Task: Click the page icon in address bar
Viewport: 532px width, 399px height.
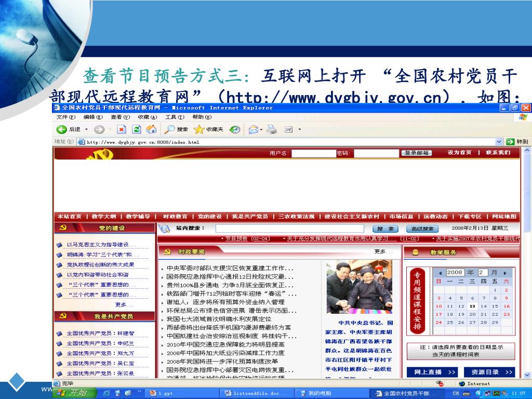Action: click(x=81, y=142)
